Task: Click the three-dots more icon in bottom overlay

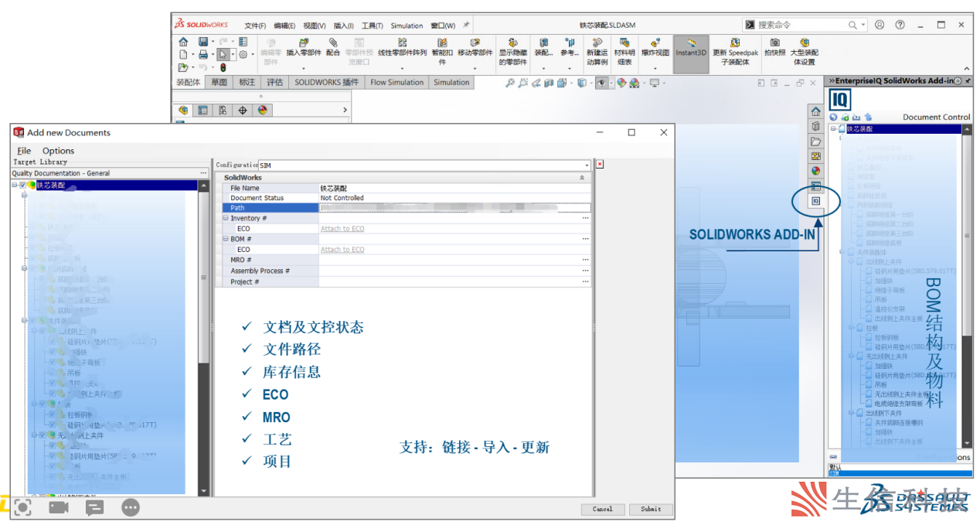Action: [131, 507]
